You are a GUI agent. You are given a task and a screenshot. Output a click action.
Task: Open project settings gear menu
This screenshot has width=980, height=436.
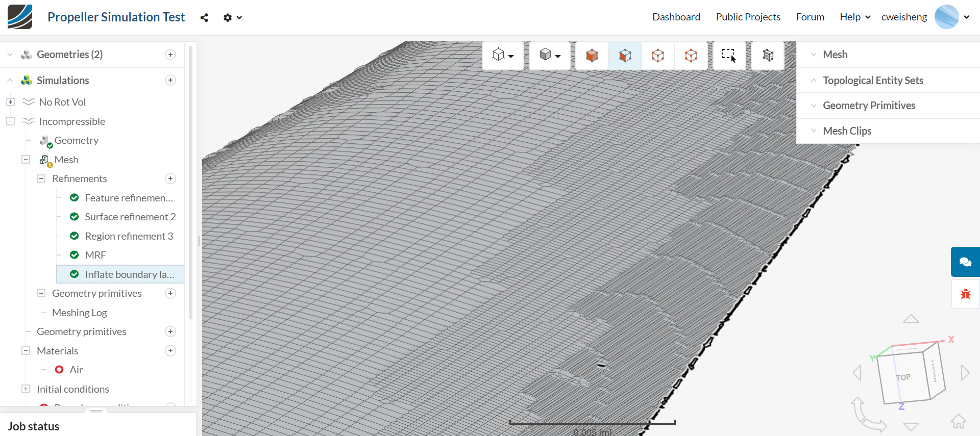click(x=232, y=18)
